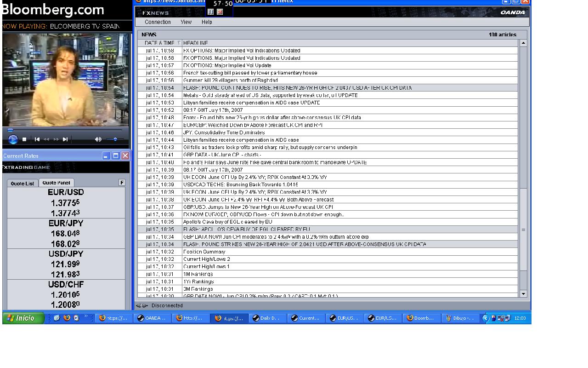This screenshot has height=368, width=588.
Task: Open the View menu in FXNews
Action: click(186, 22)
